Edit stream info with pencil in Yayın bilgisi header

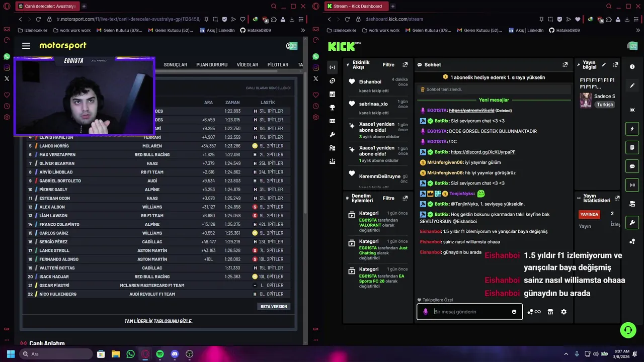click(x=604, y=65)
